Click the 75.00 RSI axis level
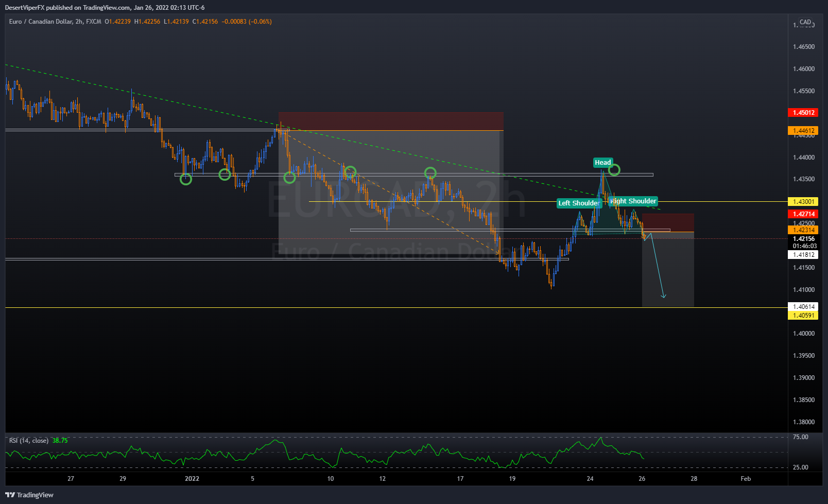Screen dimensions: 828x504 (800, 437)
